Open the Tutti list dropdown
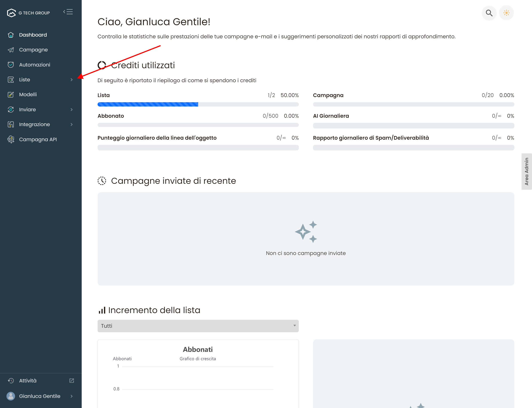The image size is (532, 408). click(198, 326)
